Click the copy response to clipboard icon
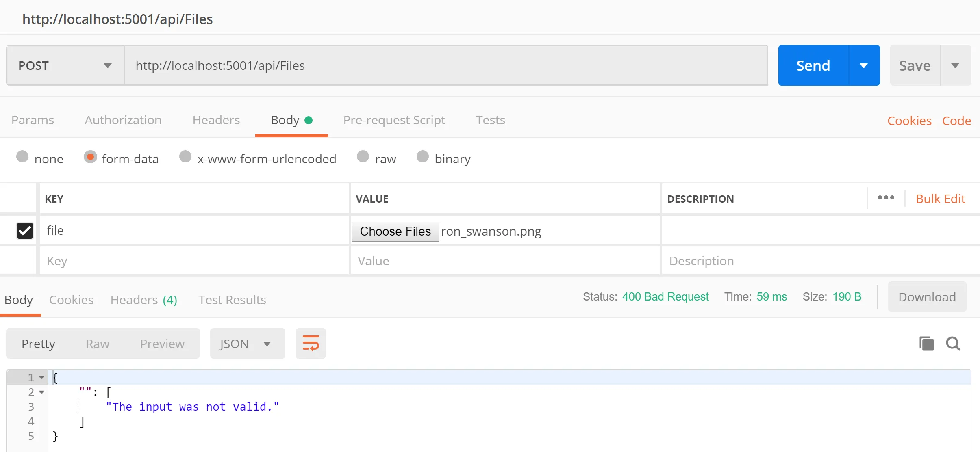The width and height of the screenshot is (980, 452). point(926,344)
